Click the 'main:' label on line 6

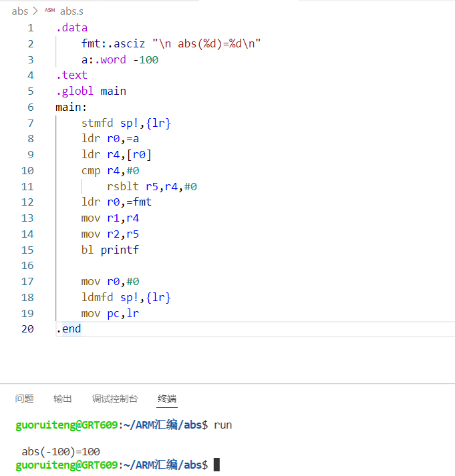click(71, 107)
